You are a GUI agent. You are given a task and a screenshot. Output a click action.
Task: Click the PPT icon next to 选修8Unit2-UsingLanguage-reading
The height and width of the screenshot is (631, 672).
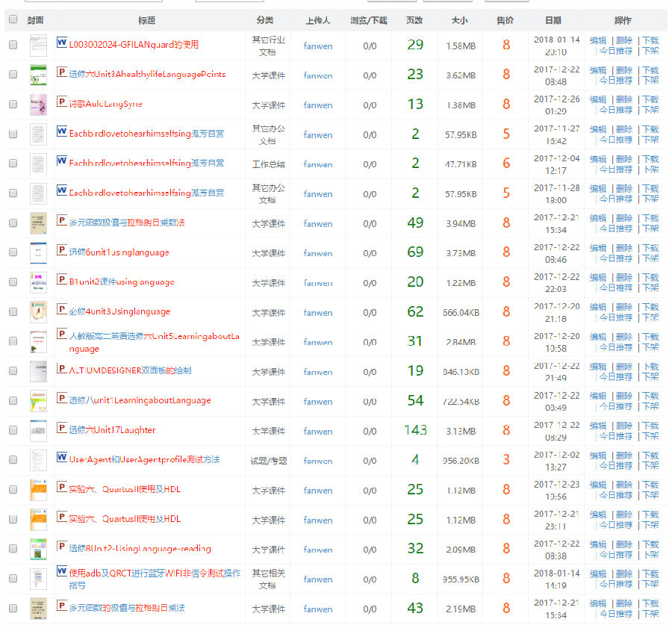tap(62, 546)
